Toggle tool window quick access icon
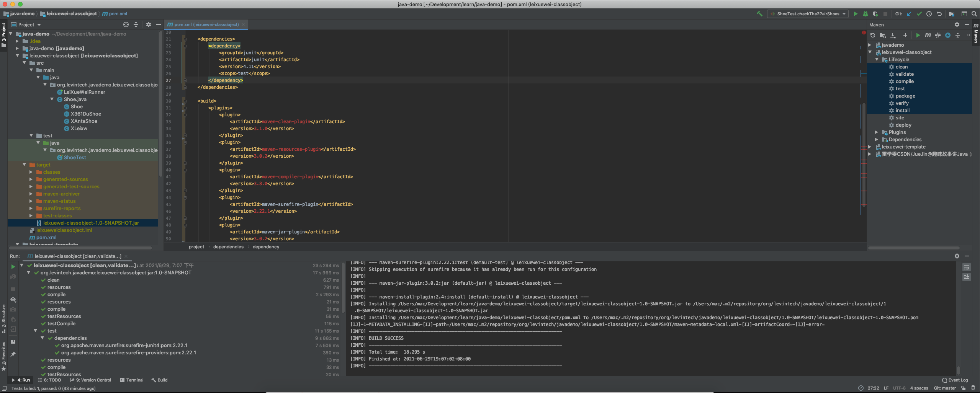 click(4, 388)
